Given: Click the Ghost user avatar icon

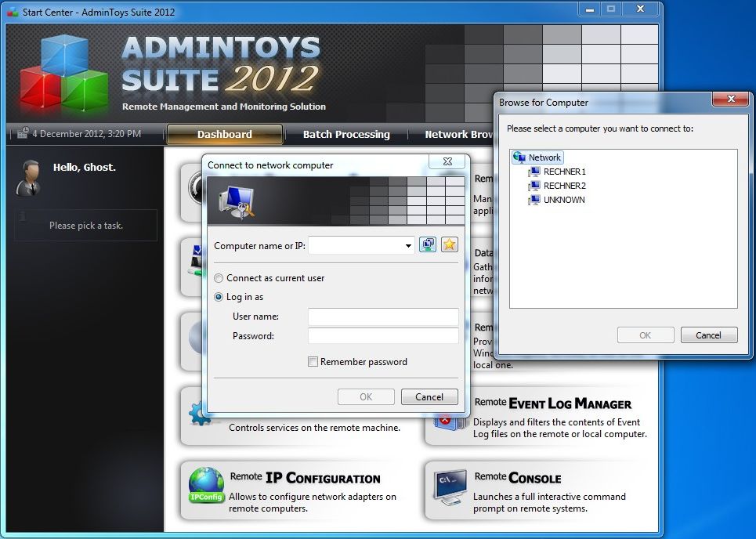Looking at the screenshot, I should 28,178.
